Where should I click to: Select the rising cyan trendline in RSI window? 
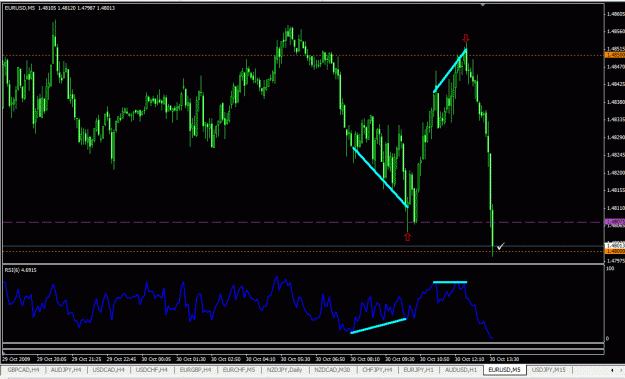click(x=378, y=326)
